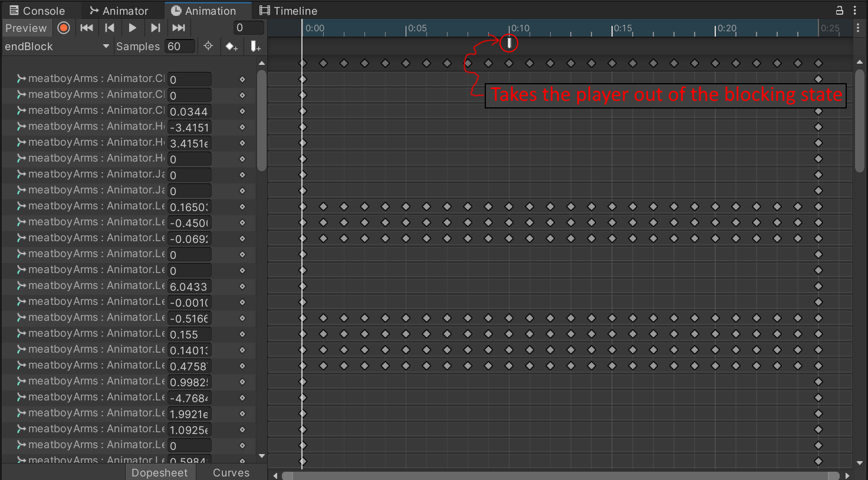This screenshot has height=480, width=868.
Task: Switch to Curves view
Action: pos(231,472)
